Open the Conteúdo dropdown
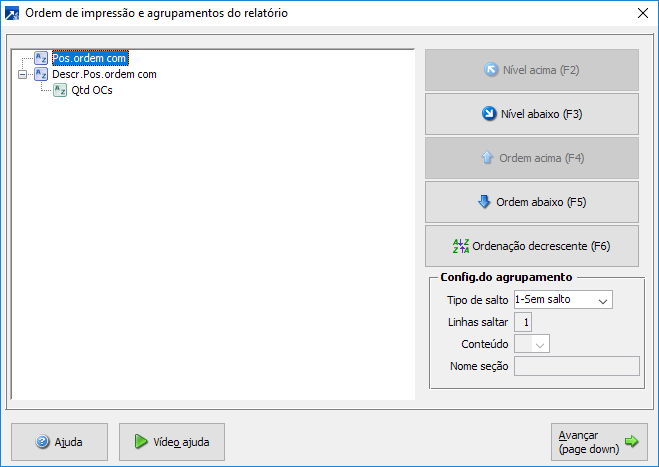 point(532,344)
